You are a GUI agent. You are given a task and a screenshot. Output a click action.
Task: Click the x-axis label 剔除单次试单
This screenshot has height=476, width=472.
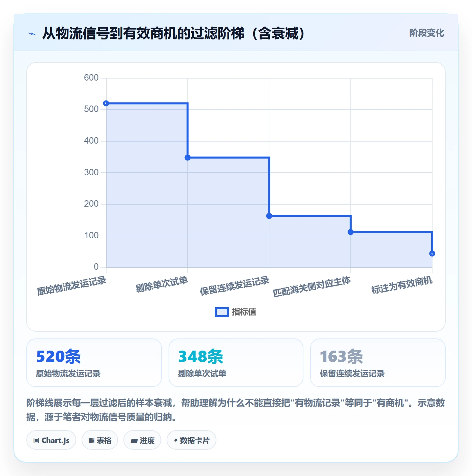click(x=161, y=284)
